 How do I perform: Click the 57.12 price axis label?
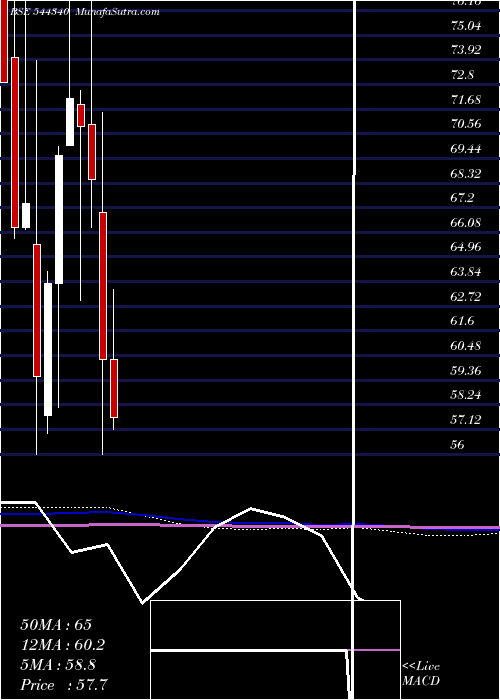467,421
